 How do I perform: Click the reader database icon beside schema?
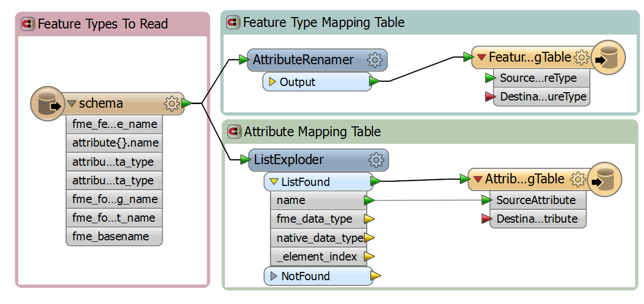(47, 103)
